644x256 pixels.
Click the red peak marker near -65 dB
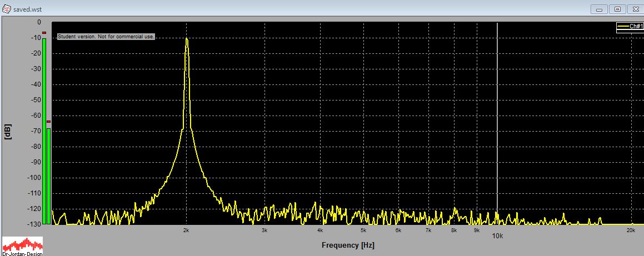click(x=49, y=122)
